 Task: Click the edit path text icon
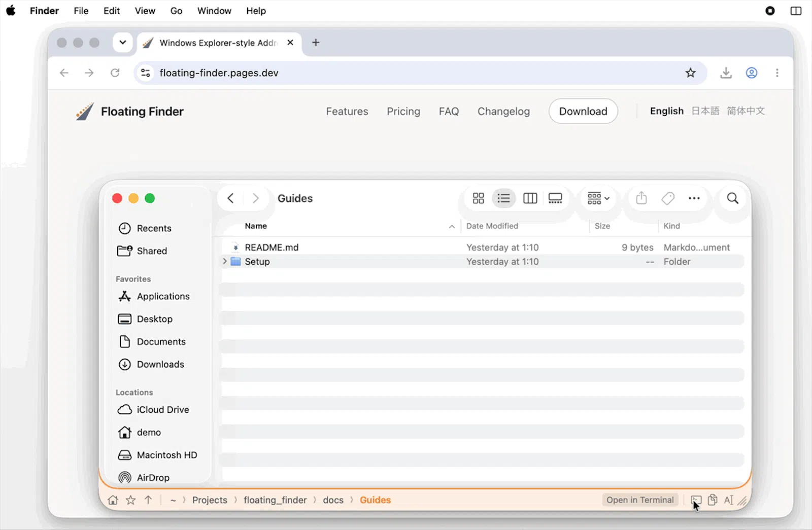click(729, 500)
